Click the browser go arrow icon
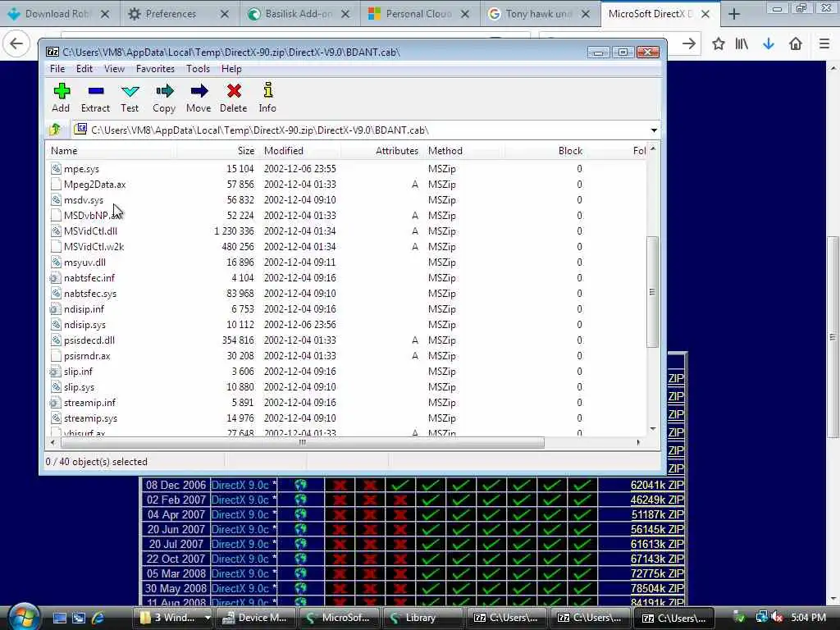The image size is (840, 630). (x=689, y=43)
